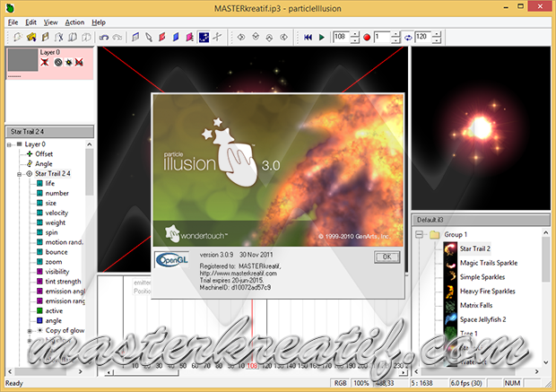Click the green Play button
Image resolution: width=556 pixels, height=392 pixels.
pos(322,37)
